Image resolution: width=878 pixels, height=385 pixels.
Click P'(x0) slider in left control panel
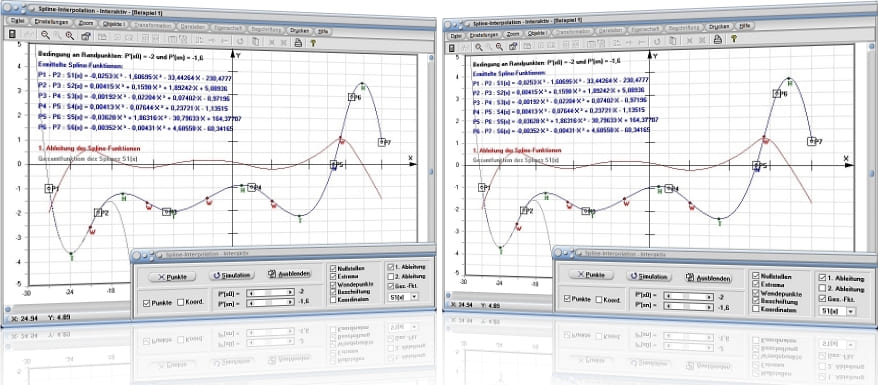271,292
